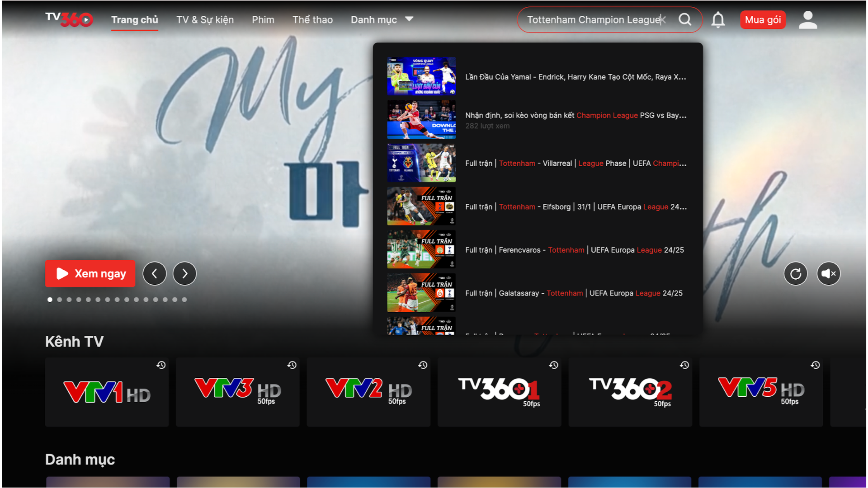Click the TV360 logo
This screenshot has height=488, width=868.
tap(69, 19)
